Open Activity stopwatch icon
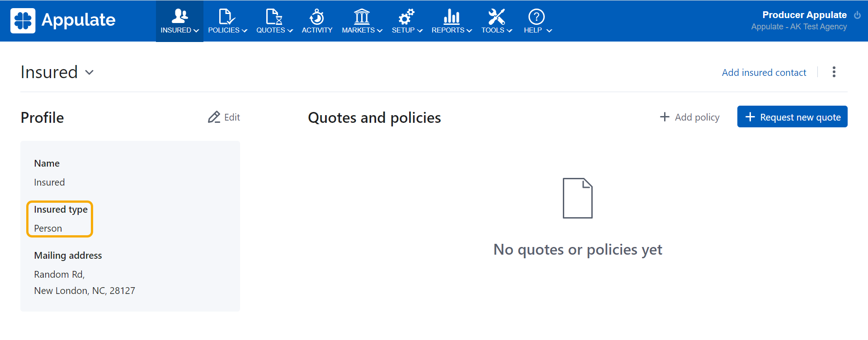Screen dimensions: 868x340 [316, 17]
